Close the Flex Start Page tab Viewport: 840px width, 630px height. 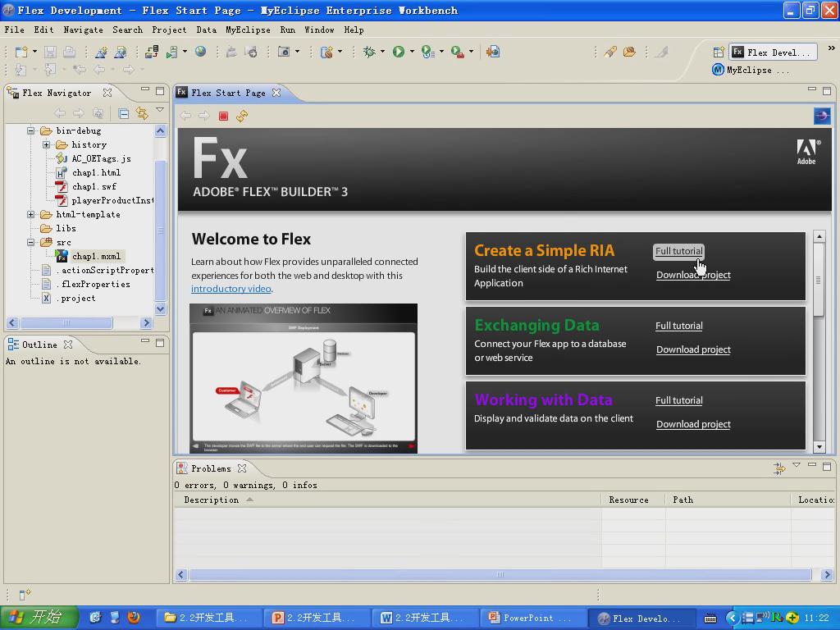pos(276,93)
